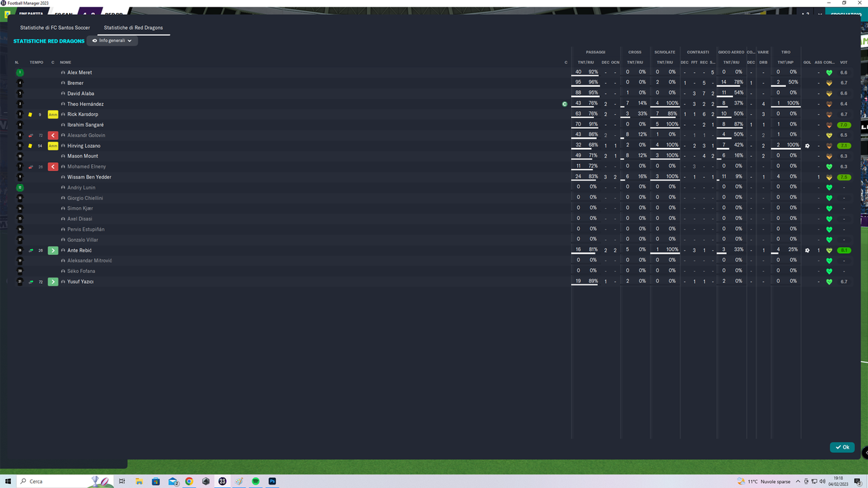Open the Info generali view dropdown
The width and height of the screenshot is (868, 488).
pyautogui.click(x=113, y=41)
